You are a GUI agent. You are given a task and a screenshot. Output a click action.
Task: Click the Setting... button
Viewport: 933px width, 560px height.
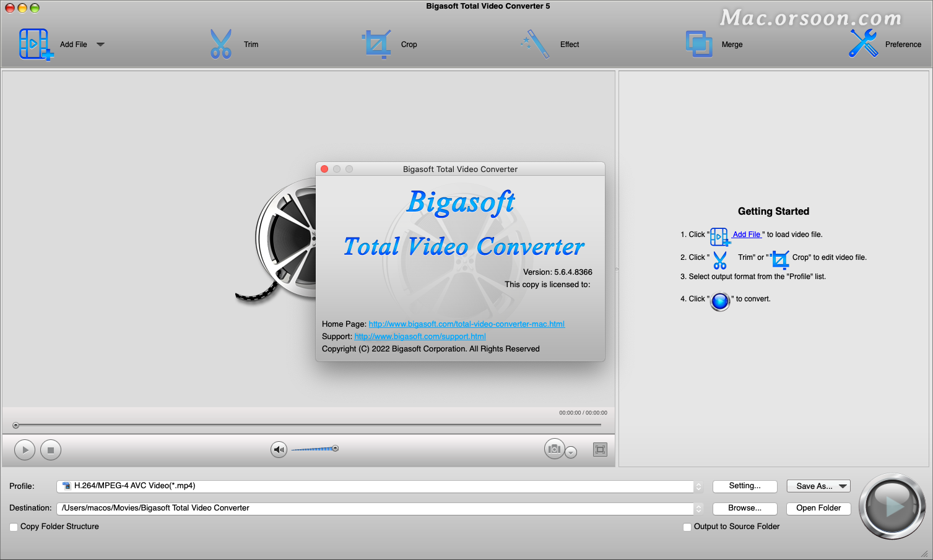pyautogui.click(x=745, y=486)
